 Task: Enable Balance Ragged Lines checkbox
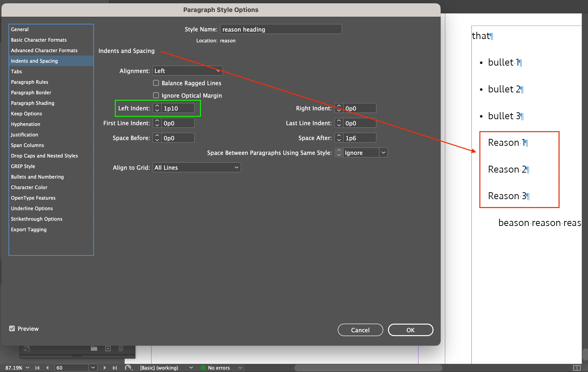[156, 83]
